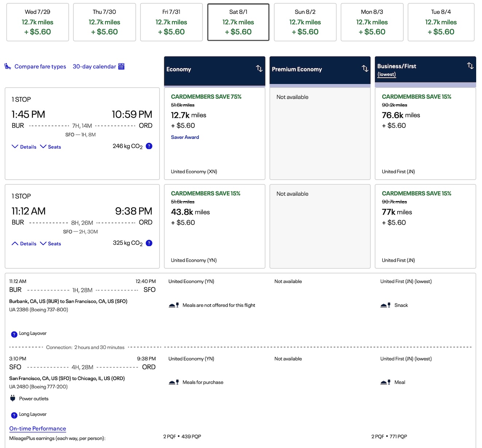Click the '2 PQF • 439 PQP' earnings

click(x=182, y=436)
